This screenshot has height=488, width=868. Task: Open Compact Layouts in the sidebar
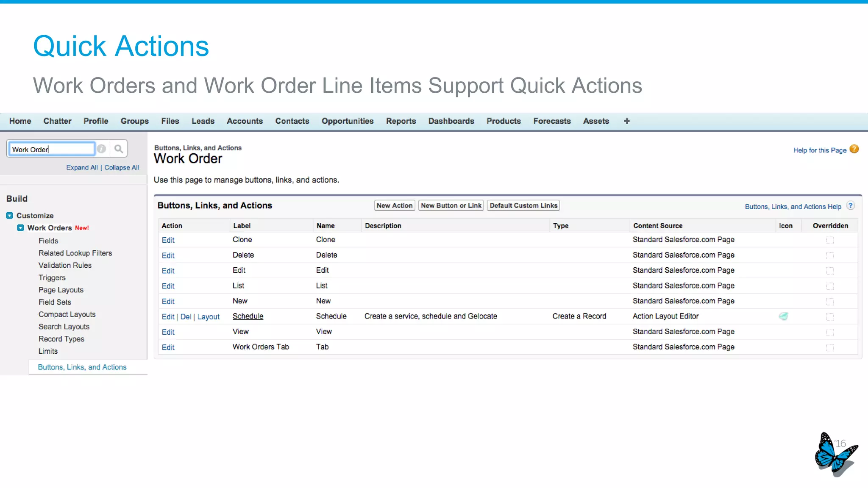(x=67, y=314)
